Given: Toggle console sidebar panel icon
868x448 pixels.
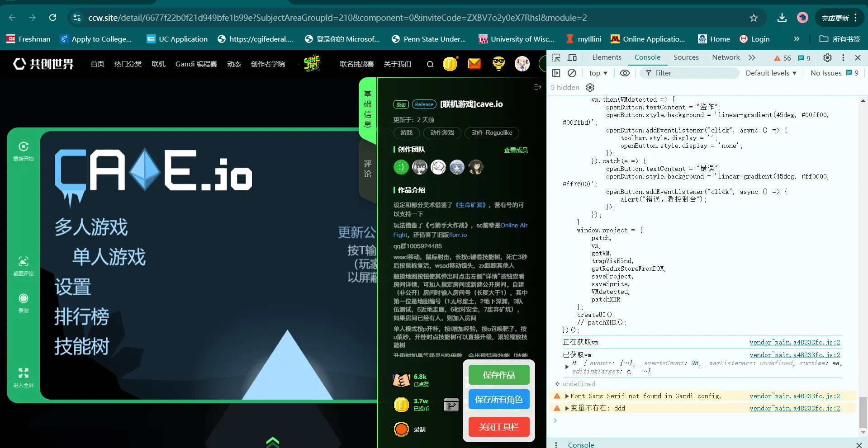Looking at the screenshot, I should (x=556, y=73).
